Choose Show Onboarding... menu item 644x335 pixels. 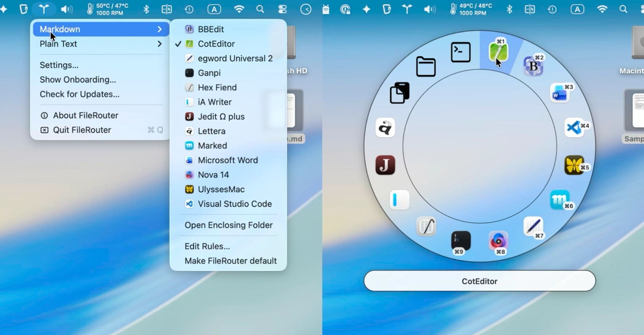coord(101,79)
